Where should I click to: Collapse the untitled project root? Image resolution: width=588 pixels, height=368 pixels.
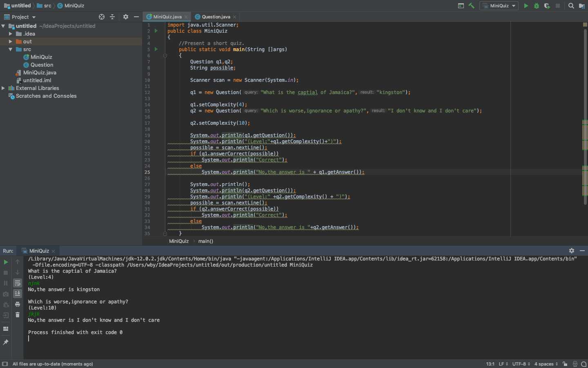point(3,26)
